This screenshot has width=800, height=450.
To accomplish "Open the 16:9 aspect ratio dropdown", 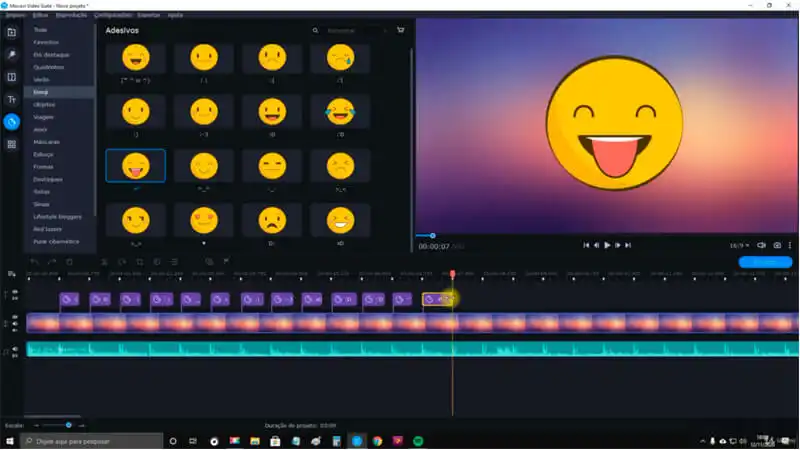I will click(x=739, y=245).
